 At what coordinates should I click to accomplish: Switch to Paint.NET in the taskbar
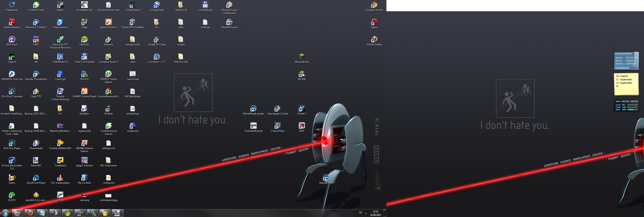[x=118, y=213]
